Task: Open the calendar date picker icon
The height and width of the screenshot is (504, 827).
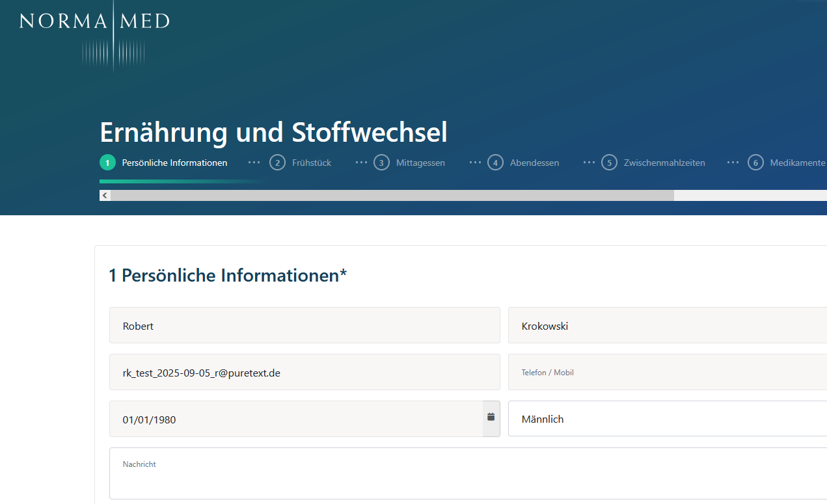Action: click(x=491, y=417)
